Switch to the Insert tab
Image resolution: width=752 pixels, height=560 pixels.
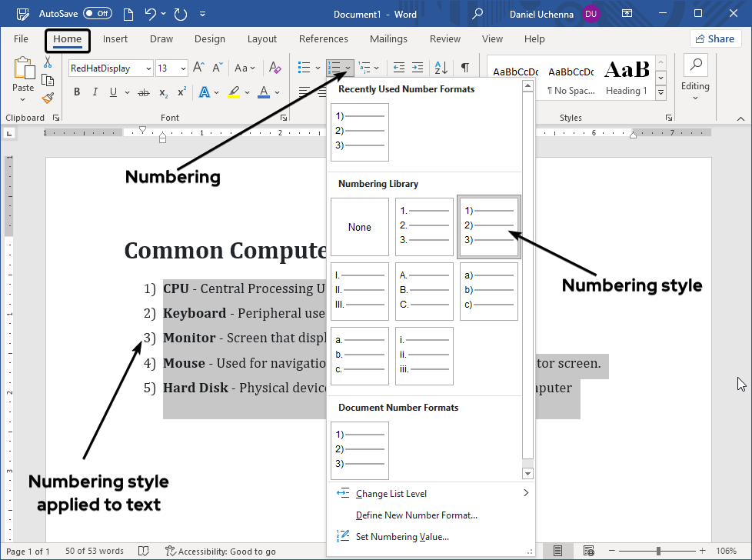tap(115, 39)
